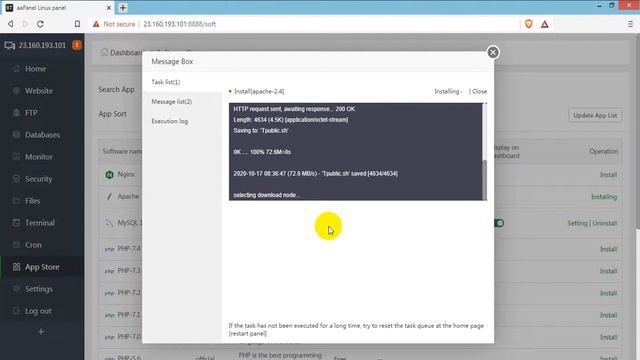Install PHP-7.1
Viewport: 640px width, 360px height.
(x=608, y=315)
